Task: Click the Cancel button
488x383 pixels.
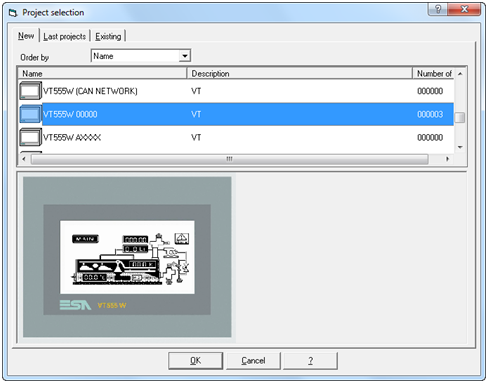Action: [253, 361]
